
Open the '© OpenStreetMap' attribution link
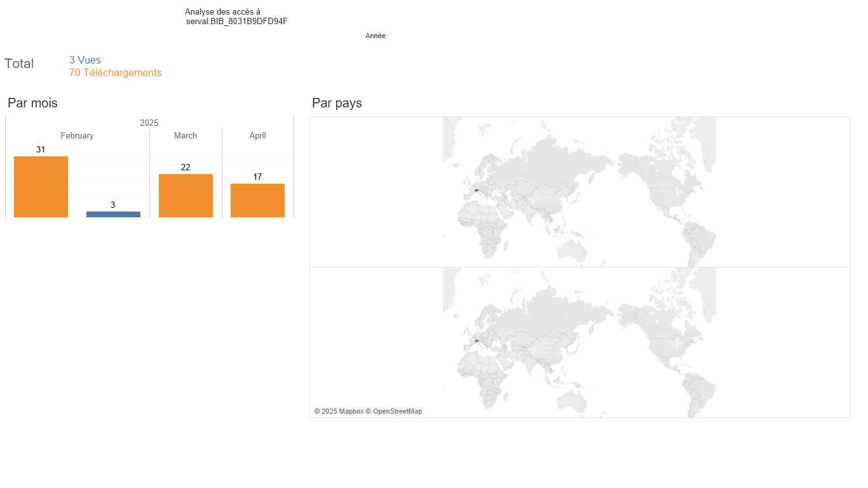(394, 411)
